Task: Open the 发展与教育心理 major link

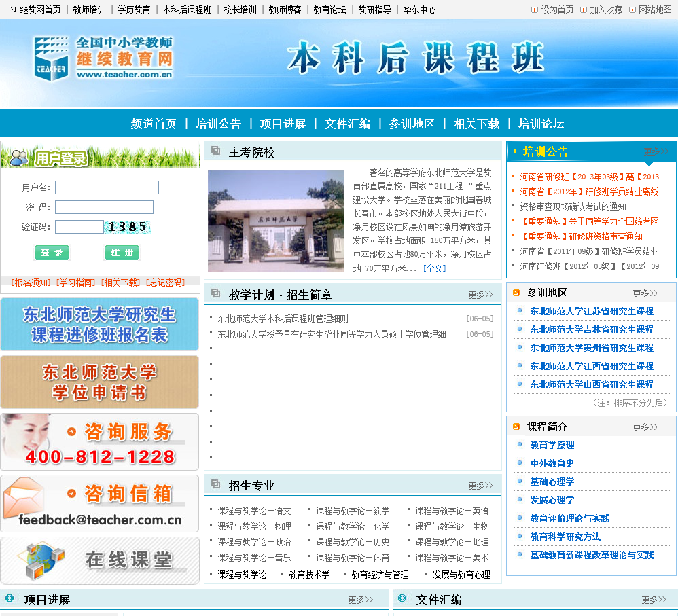Action: point(461,575)
